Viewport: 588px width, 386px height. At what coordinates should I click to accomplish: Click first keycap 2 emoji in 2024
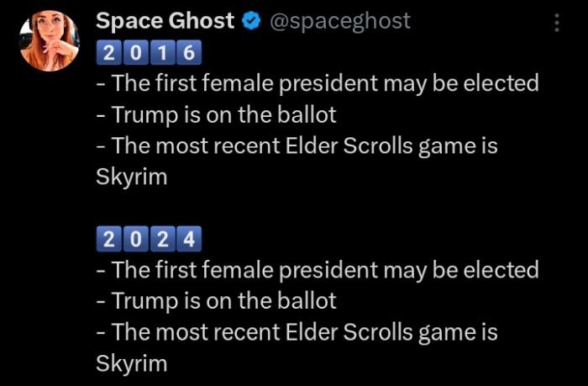coord(109,239)
